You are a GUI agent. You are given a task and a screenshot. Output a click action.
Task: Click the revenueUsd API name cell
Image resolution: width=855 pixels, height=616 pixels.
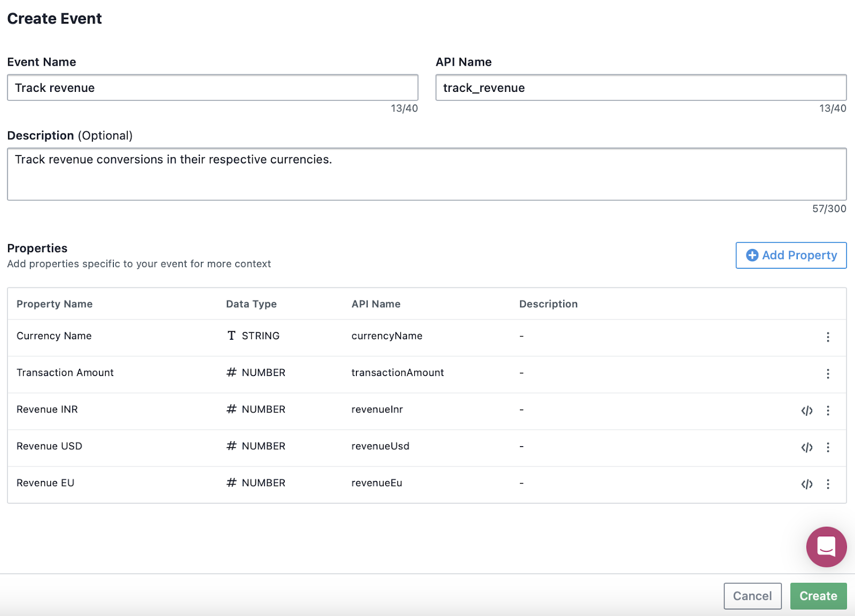pos(380,446)
